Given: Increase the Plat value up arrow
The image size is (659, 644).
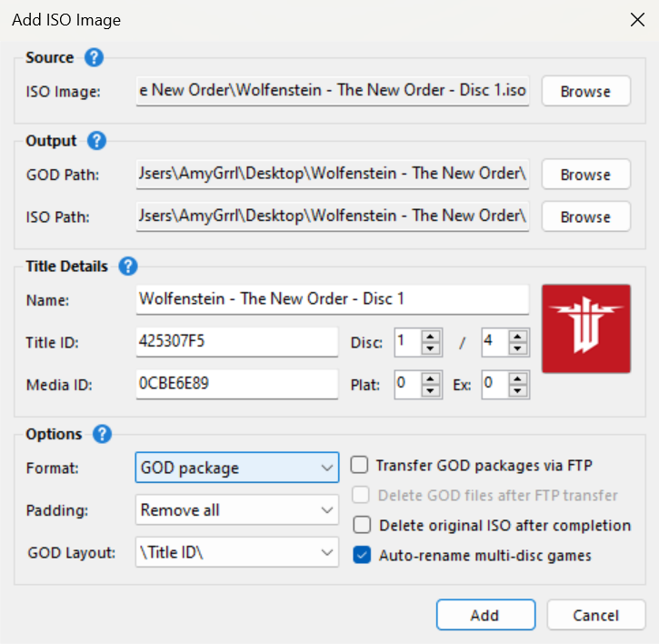Looking at the screenshot, I should coord(430,378).
